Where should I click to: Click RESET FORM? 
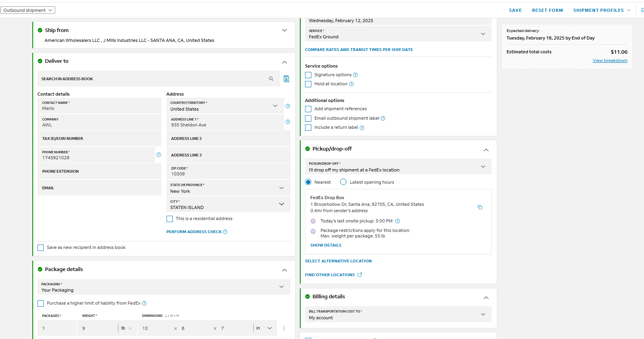click(x=547, y=10)
